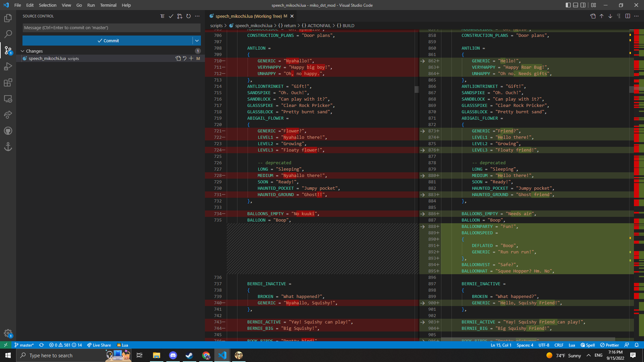
Task: Open GitHub view in activity bar
Action: (x=8, y=131)
